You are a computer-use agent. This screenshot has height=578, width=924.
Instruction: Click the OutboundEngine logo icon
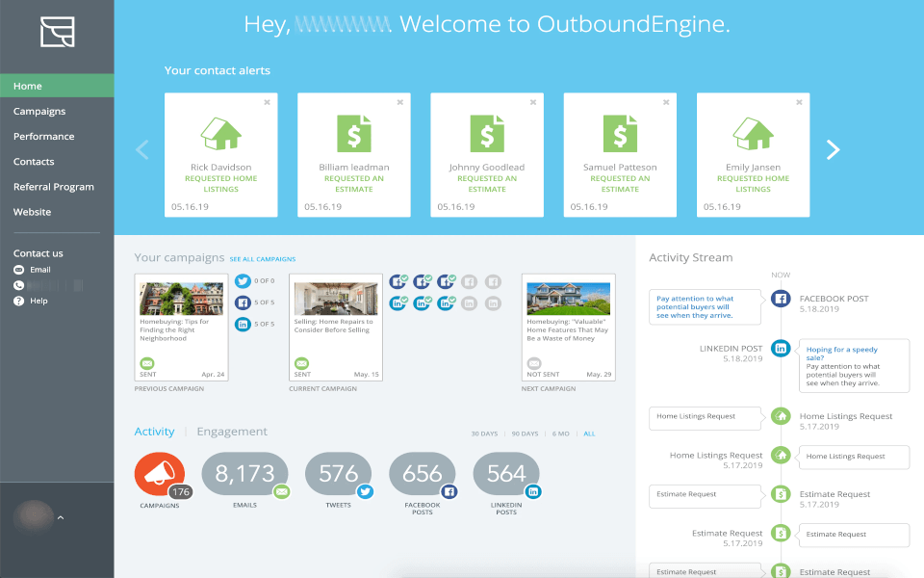(57, 32)
